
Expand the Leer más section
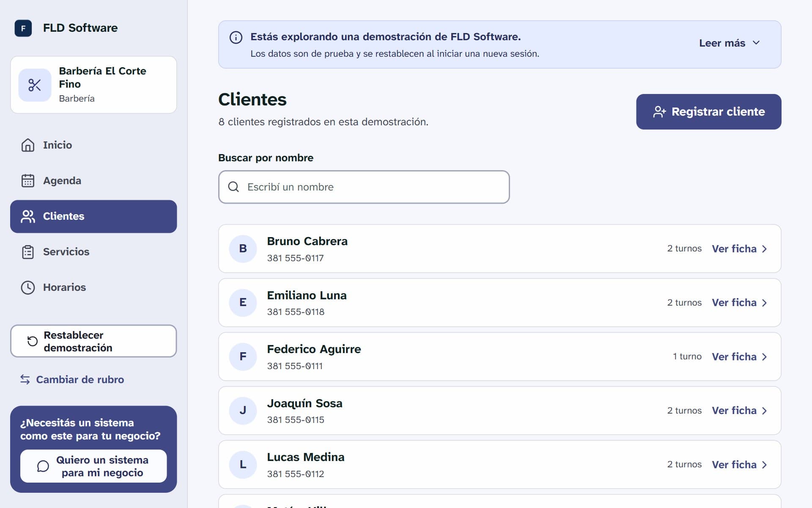point(730,43)
